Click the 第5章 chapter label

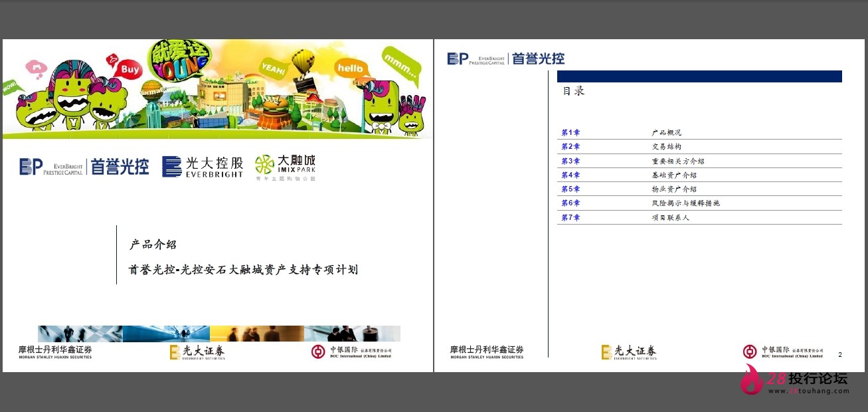click(570, 189)
